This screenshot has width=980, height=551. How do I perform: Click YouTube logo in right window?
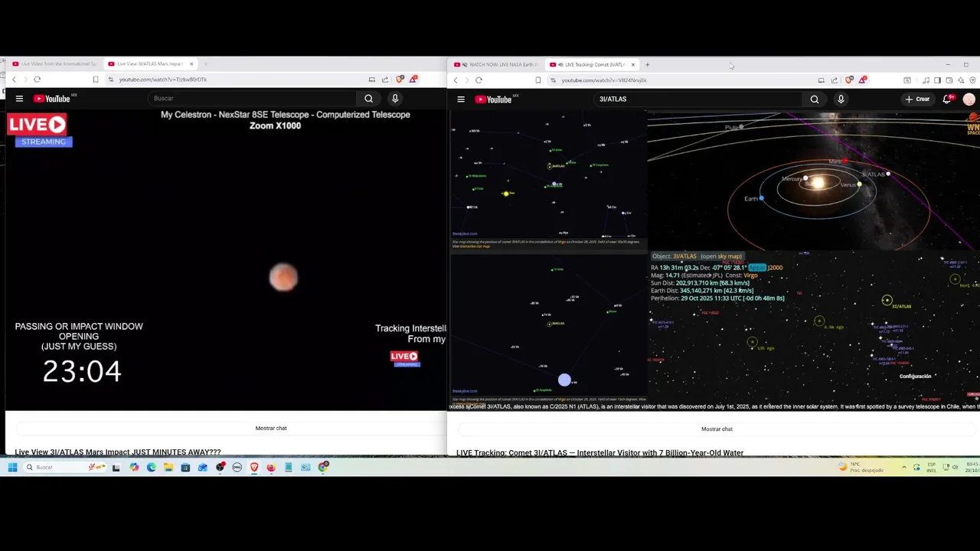pyautogui.click(x=494, y=99)
